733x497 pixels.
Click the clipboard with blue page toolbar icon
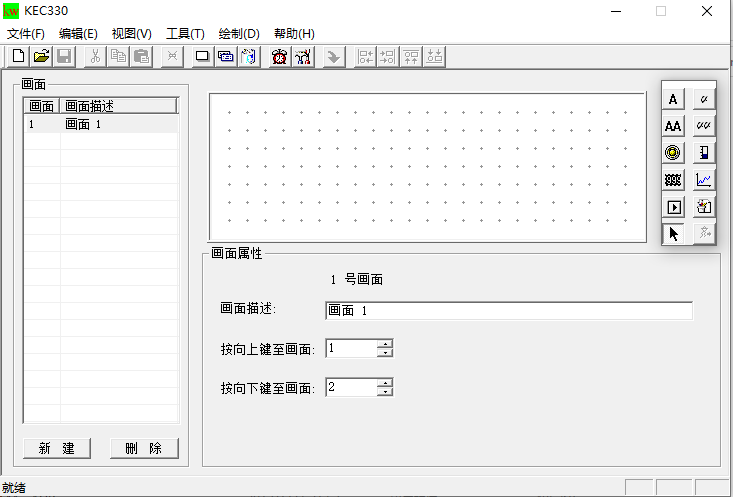pyautogui.click(x=249, y=57)
